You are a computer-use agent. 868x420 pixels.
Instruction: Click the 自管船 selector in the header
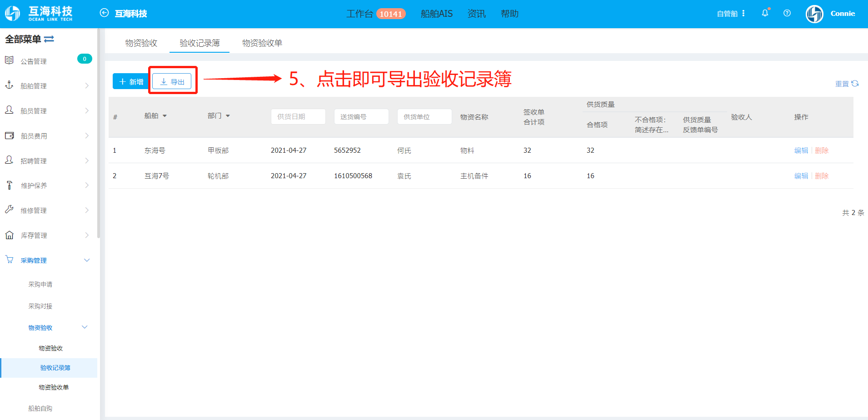pos(727,14)
